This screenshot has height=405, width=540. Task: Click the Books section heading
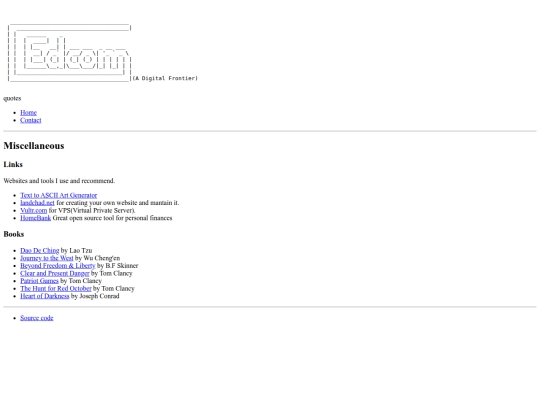(14, 234)
